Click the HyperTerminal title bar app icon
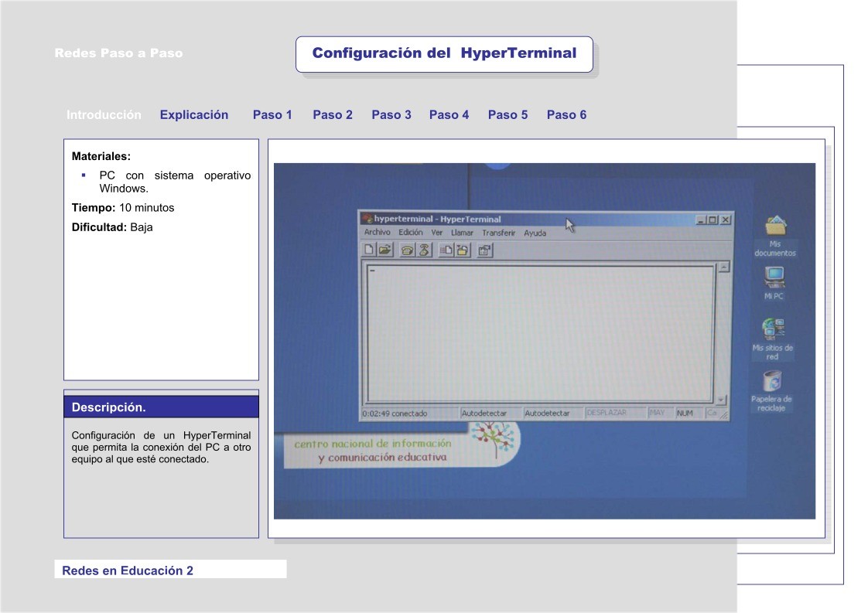Viewport: 868px width, 613px height. click(x=367, y=219)
